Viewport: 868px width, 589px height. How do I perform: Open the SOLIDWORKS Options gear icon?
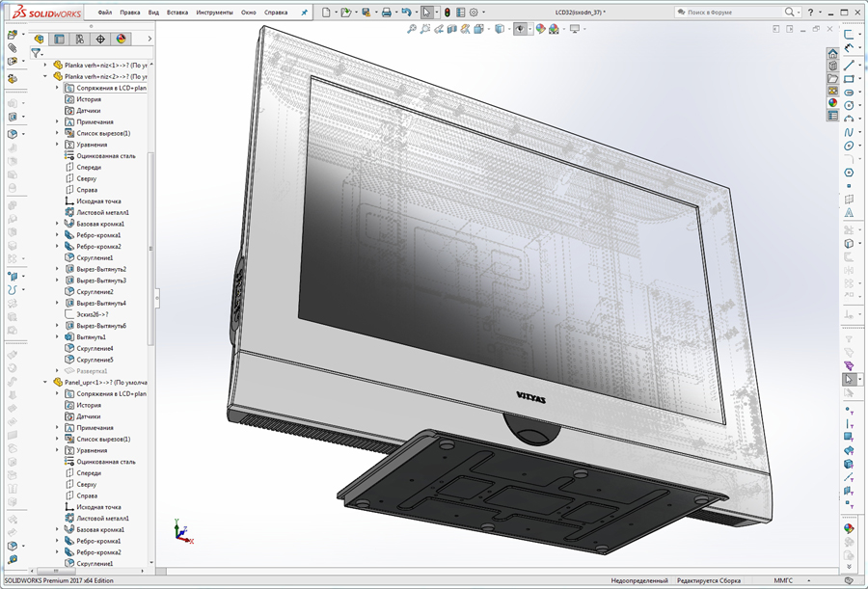(474, 12)
